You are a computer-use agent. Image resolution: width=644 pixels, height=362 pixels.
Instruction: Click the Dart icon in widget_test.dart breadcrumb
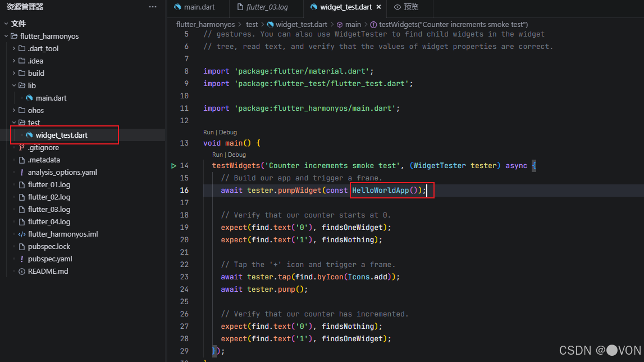click(270, 24)
